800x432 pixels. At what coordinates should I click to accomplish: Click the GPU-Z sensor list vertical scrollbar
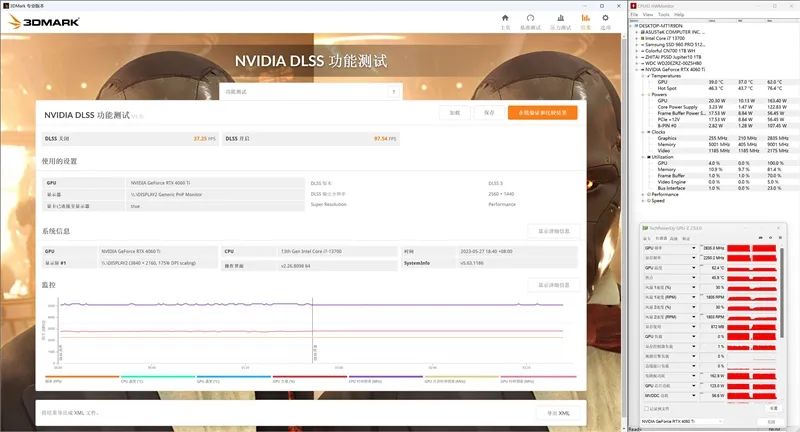coord(781,293)
